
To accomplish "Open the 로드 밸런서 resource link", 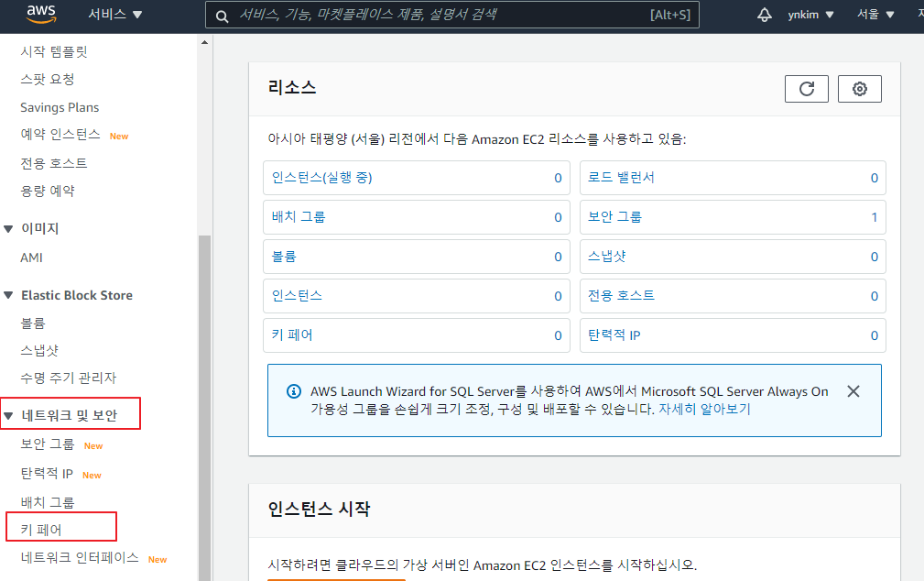I will pyautogui.click(x=621, y=178).
